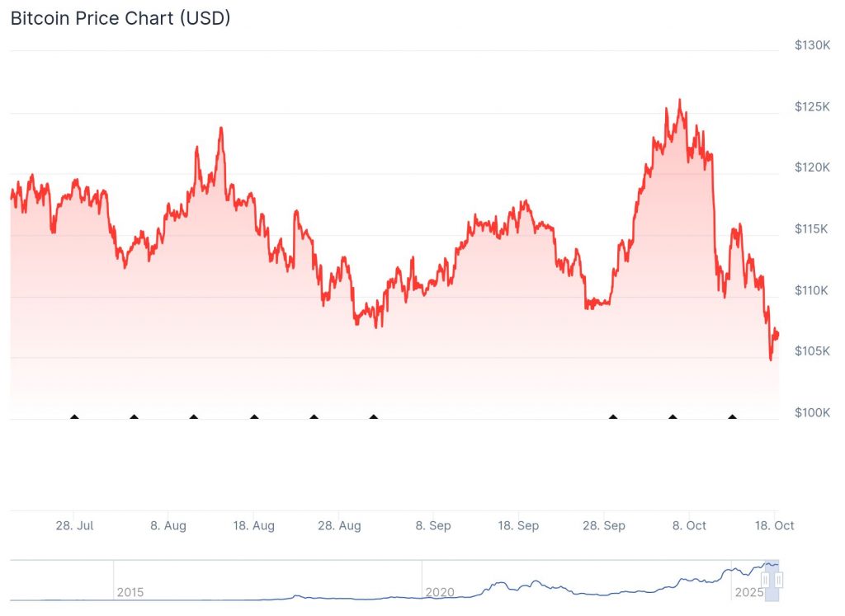This screenshot has height=616, width=845.
Task: Click the 18. Oct date axis label
Action: [x=776, y=525]
